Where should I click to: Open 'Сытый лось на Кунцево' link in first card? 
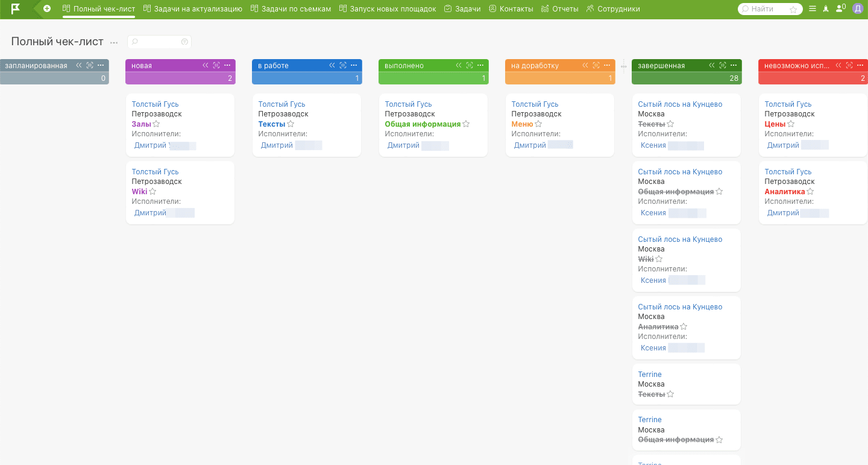tap(680, 104)
